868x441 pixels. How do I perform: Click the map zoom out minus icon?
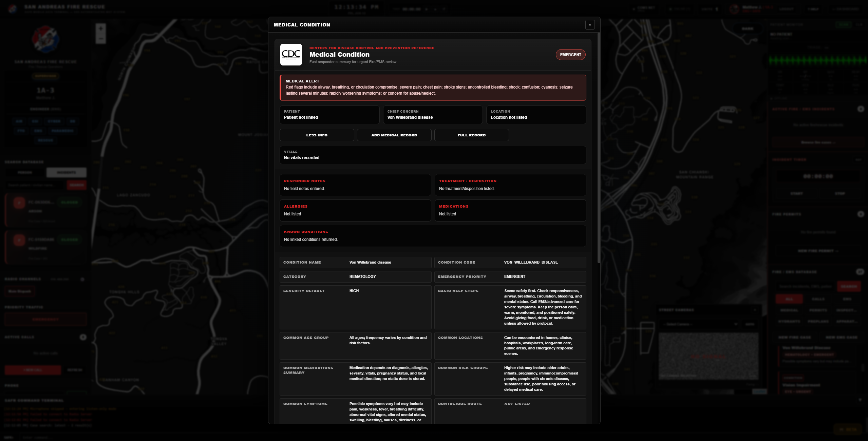point(101,39)
